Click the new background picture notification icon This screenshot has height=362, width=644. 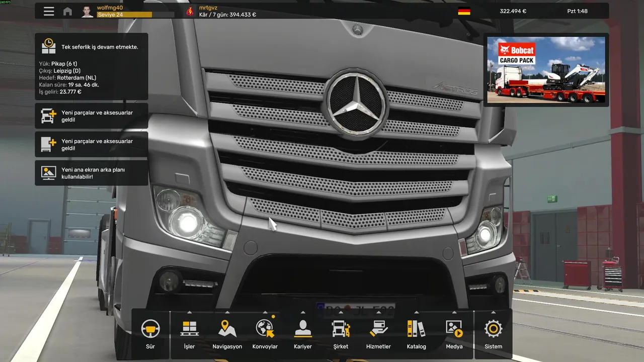pos(49,173)
